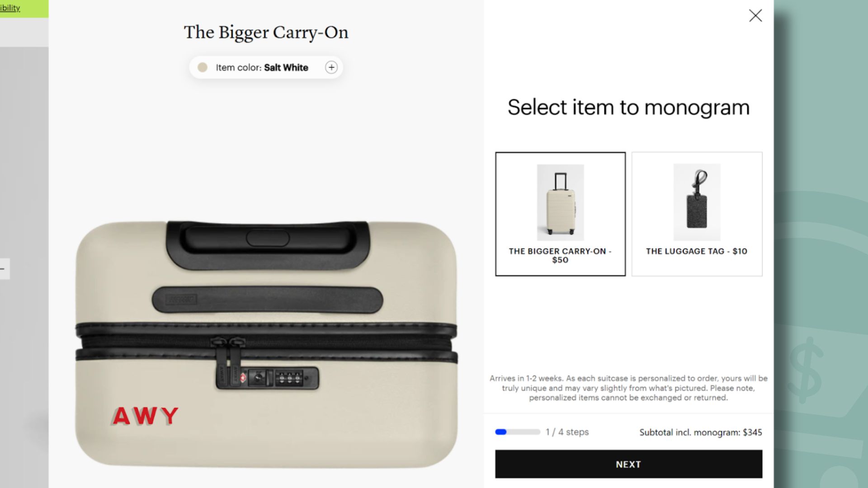The image size is (868, 488).
Task: Select The Bigger Carry-On option card
Action: pos(560,214)
